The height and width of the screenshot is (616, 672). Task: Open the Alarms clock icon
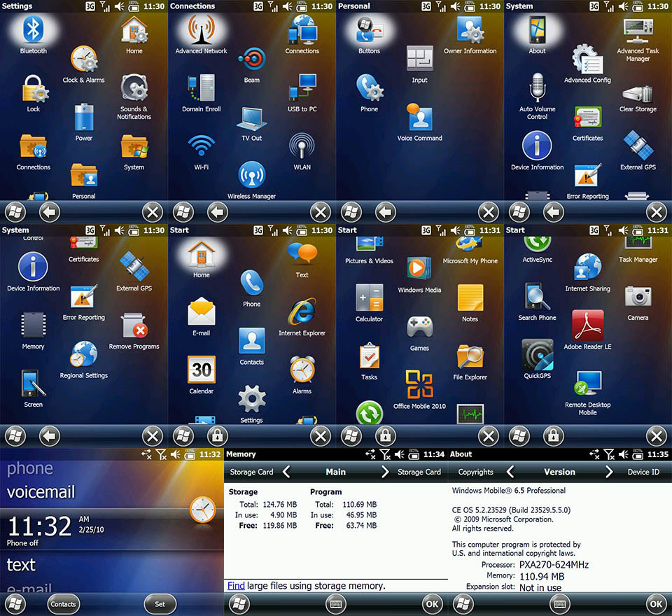tap(302, 369)
